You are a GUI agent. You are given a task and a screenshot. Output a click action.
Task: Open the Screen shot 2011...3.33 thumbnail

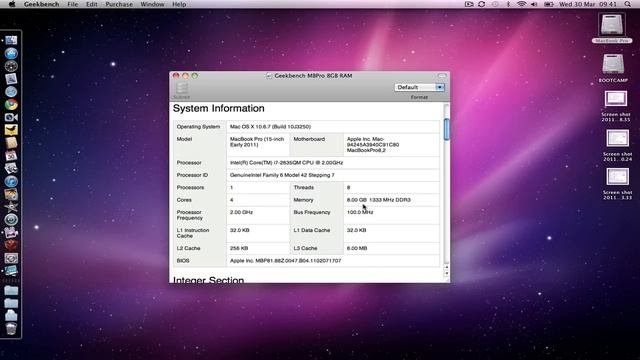coord(617,177)
